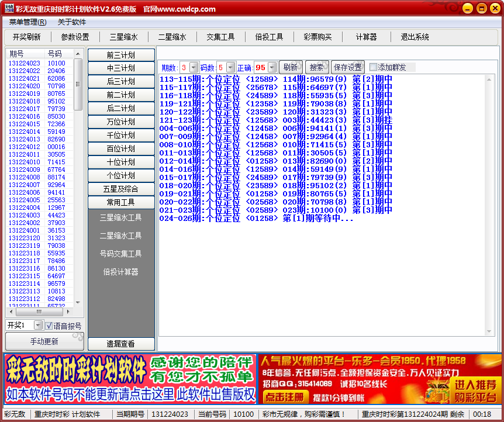Click 退出系统 in the toolbar
Screen dimensions: 504x422
[415, 37]
